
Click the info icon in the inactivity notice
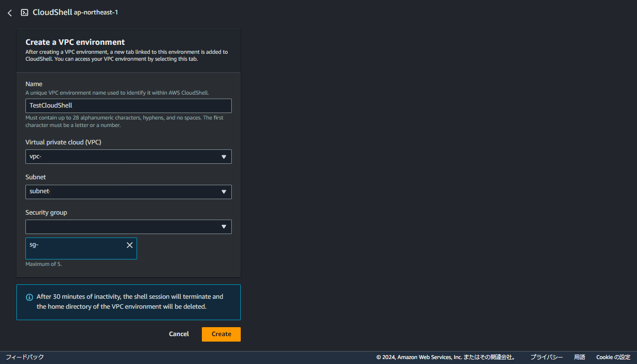pos(29,297)
